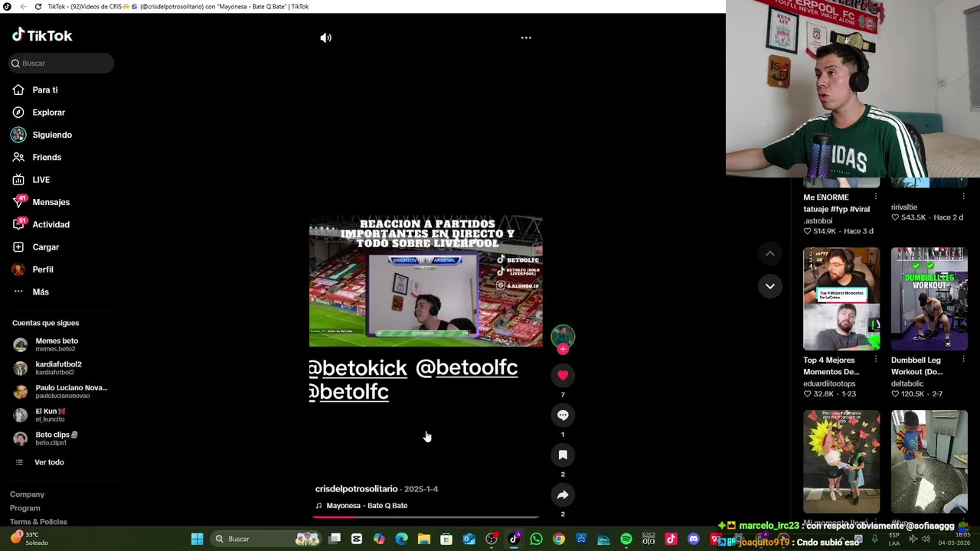Viewport: 980px width, 551px height.
Task: Mute the video with the speaker icon
Action: [325, 37]
